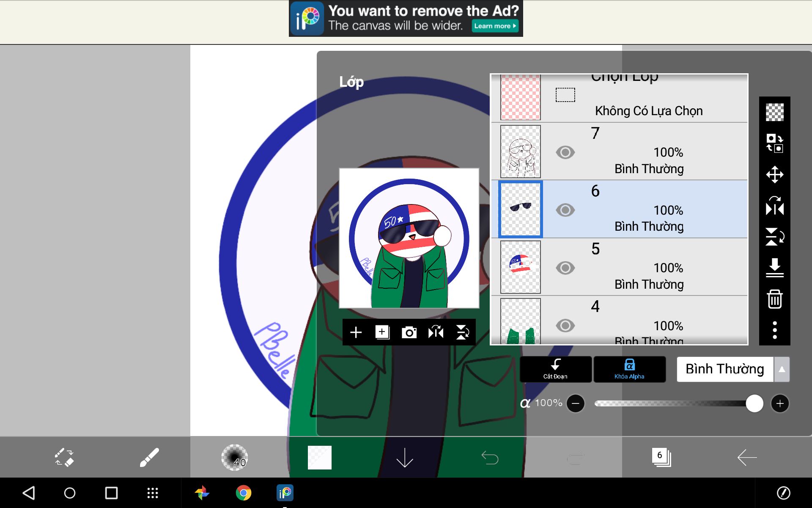This screenshot has width=812, height=508.
Task: Tap the canvas preview thumbnail
Action: click(409, 238)
